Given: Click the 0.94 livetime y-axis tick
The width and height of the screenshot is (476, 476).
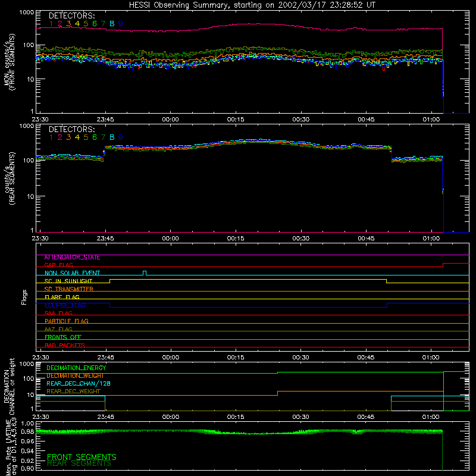Looking at the screenshot, I should point(27,451).
